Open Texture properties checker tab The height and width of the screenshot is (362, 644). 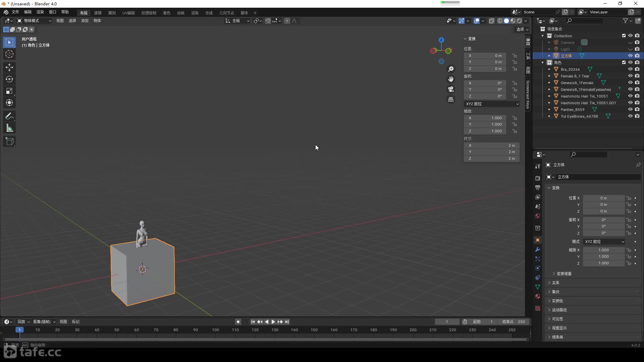[538, 308]
